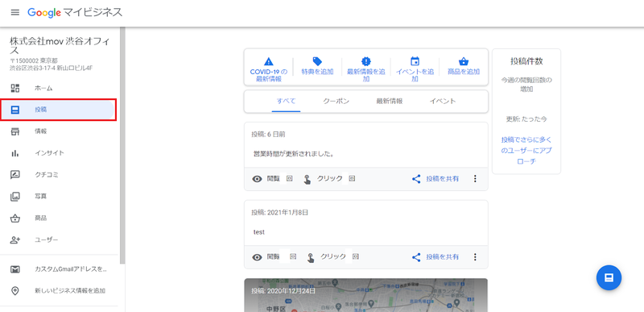Viewport: 644px width, 312px height.
Task: Select ホーム in the sidebar
Action: [x=43, y=88]
